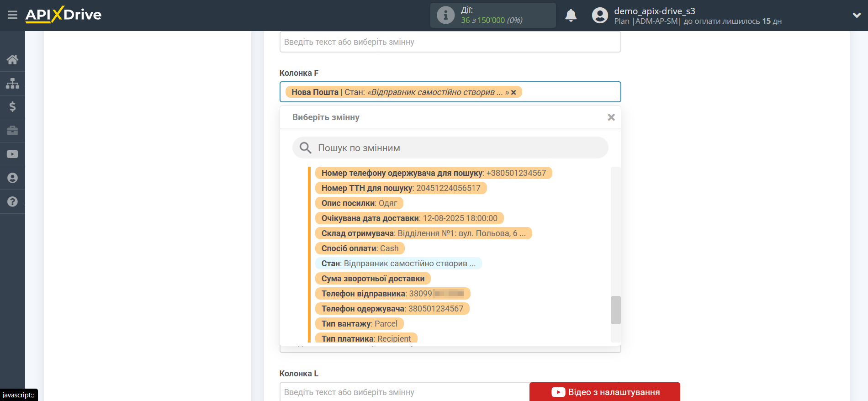Image resolution: width=868 pixels, height=401 pixels.
Task: Select variable Тип вантажу: Parcel
Action: [x=359, y=324]
